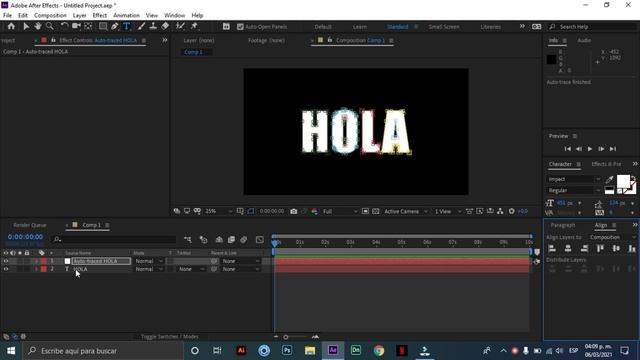Viewport: 640px width, 360px height.
Task: Open the Full resolution dropdown
Action: click(x=340, y=211)
